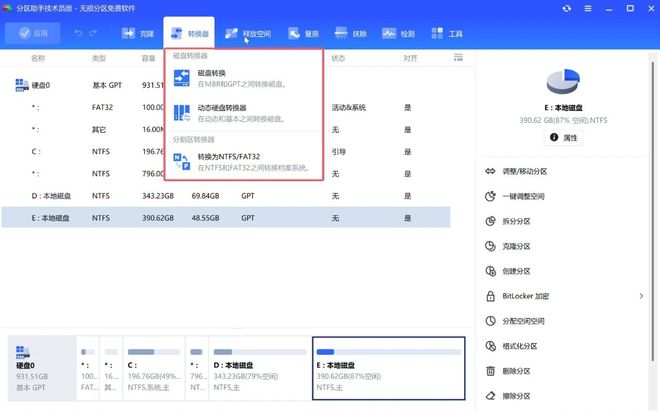The height and width of the screenshot is (413, 660).
Task: Click the right panel vertical scrollbar
Action: [x=652, y=210]
